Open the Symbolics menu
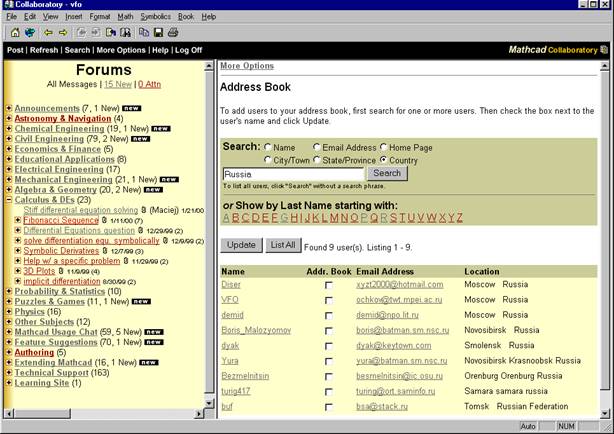614x434 pixels. point(155,17)
